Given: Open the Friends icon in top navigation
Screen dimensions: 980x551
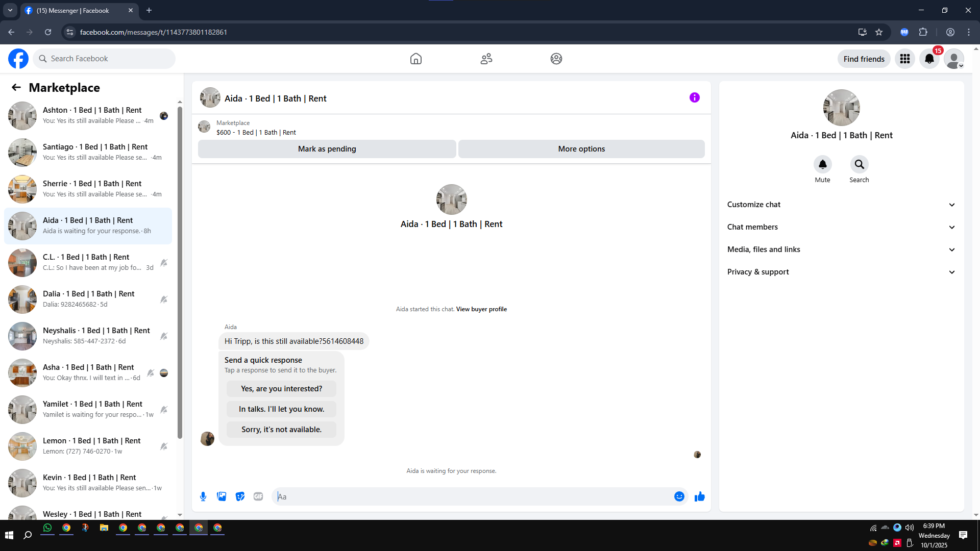Looking at the screenshot, I should 486,59.
